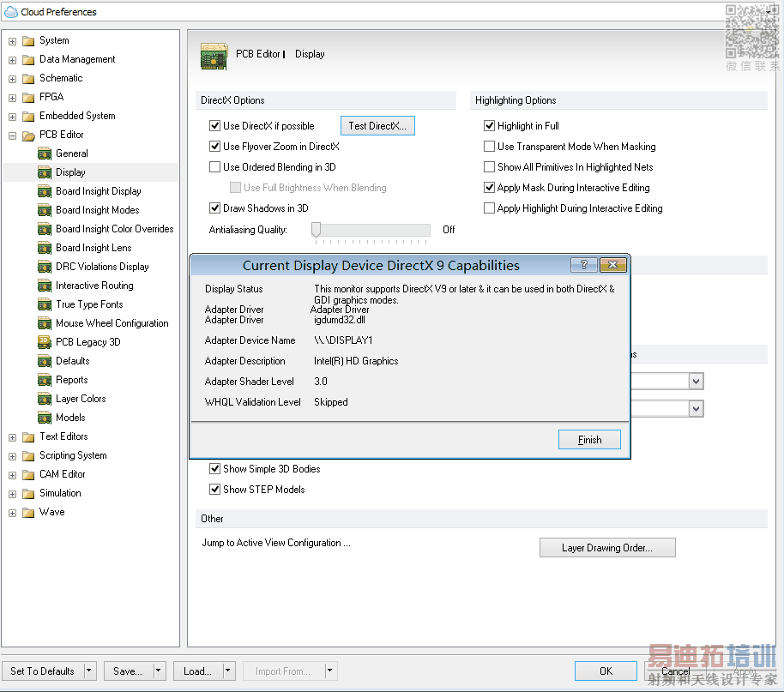The image size is (784, 692).
Task: Click the Board Insight Color Overrides icon
Action: pos(45,229)
